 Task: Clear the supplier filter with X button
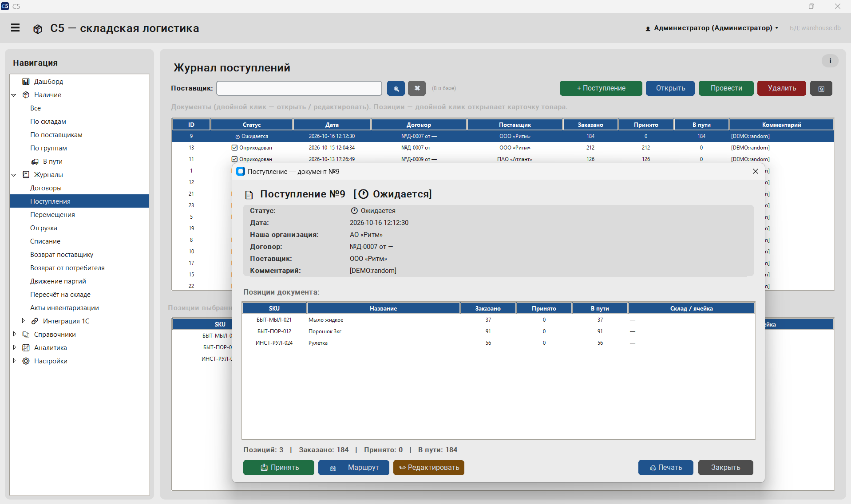(x=417, y=88)
